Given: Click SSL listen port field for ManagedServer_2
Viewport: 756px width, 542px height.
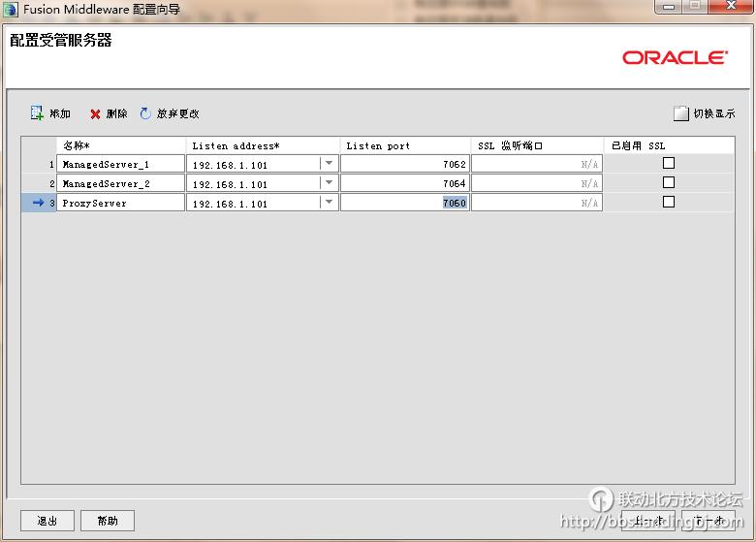Looking at the screenshot, I should (537, 183).
